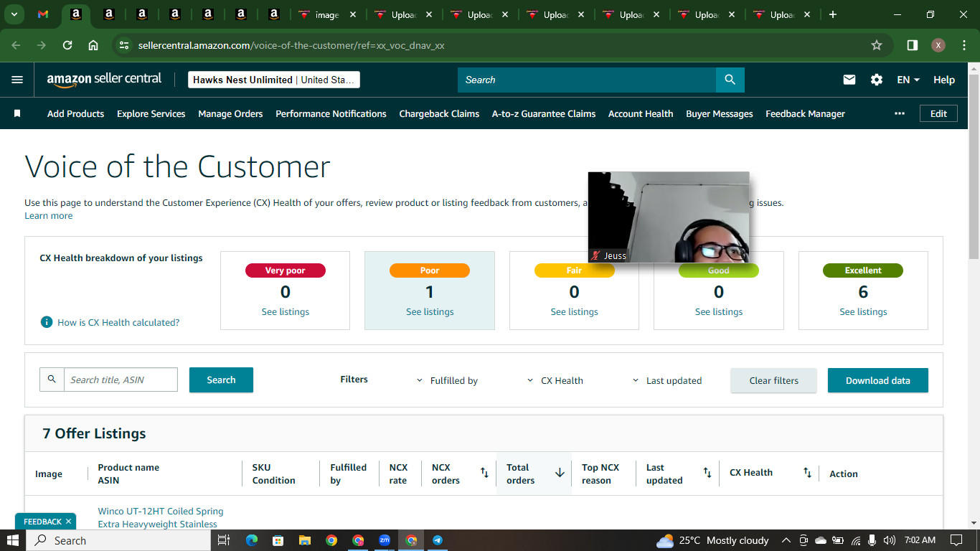
Task: Focus the Search title, ASIN field
Action: 121,380
